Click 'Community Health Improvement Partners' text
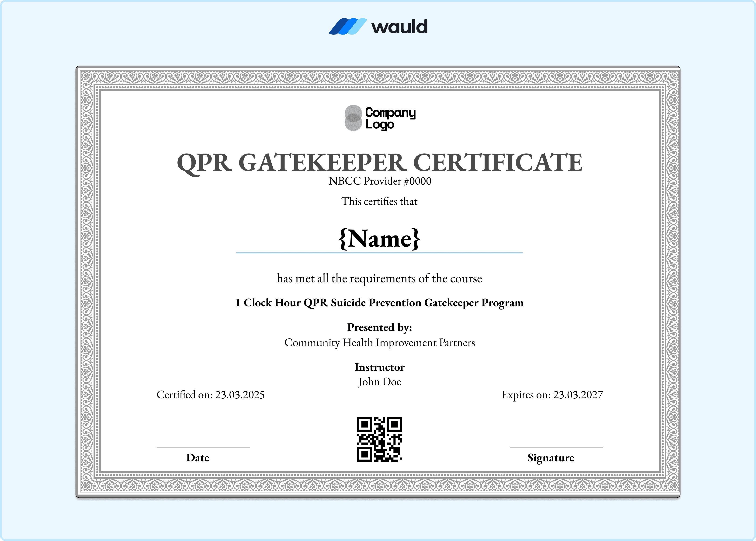Image resolution: width=756 pixels, height=541 pixels. click(x=380, y=343)
